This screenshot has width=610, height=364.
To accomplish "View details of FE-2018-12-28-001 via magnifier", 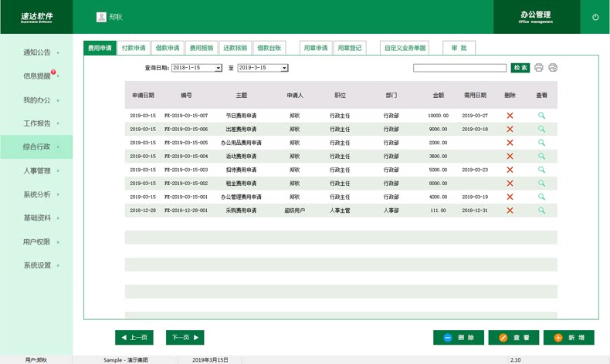I will (x=541, y=211).
